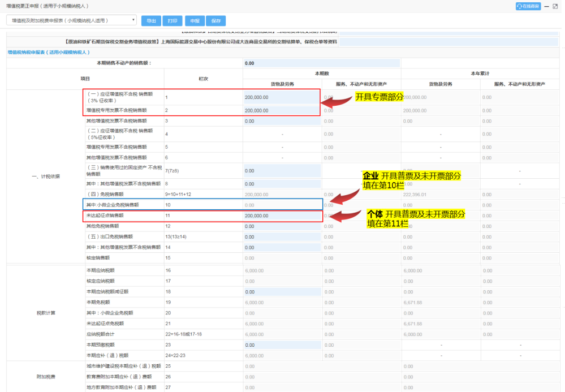Select the 税款计算 section label
The width and height of the screenshot is (565, 392).
[46, 313]
